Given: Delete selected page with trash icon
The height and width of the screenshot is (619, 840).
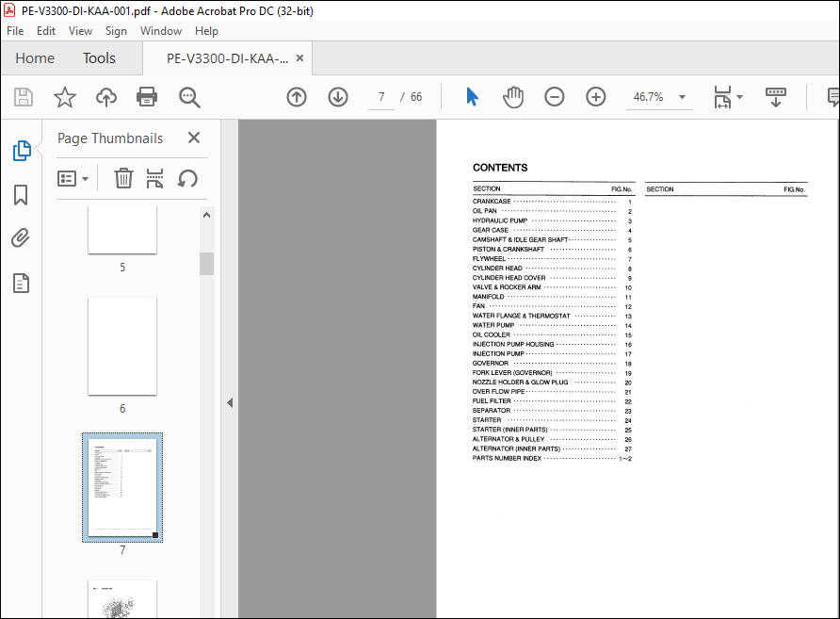Looking at the screenshot, I should pos(123,178).
